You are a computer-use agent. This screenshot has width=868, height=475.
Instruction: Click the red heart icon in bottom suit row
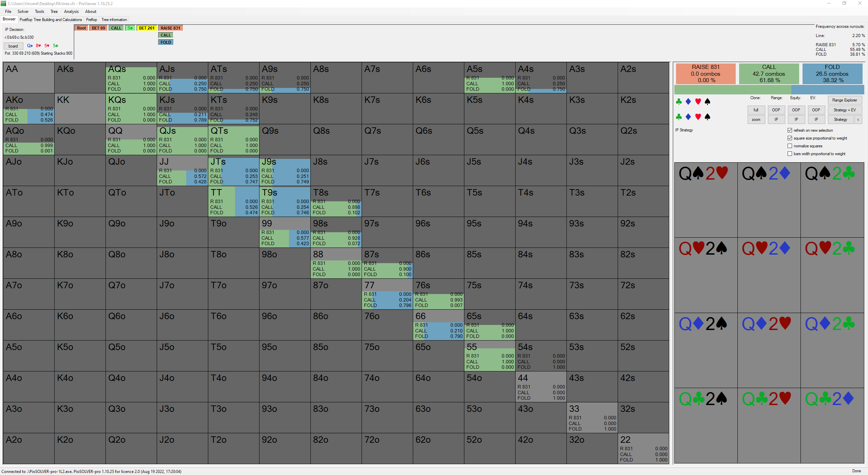tap(698, 117)
